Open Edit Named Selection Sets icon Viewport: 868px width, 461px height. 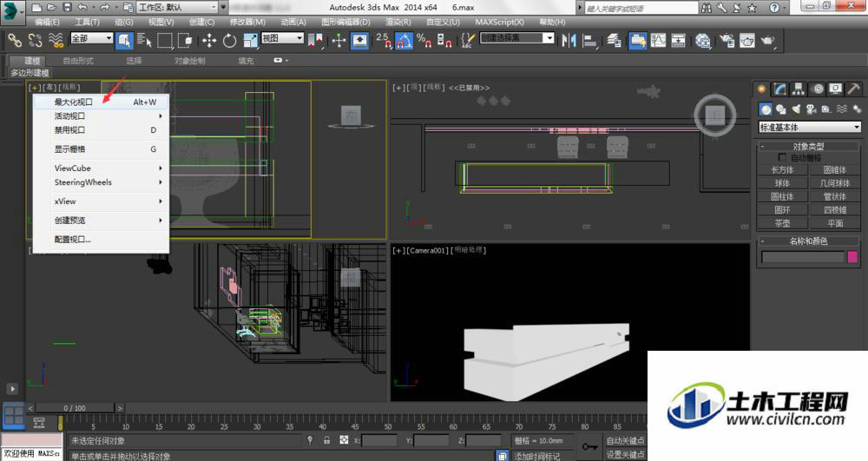click(x=468, y=40)
